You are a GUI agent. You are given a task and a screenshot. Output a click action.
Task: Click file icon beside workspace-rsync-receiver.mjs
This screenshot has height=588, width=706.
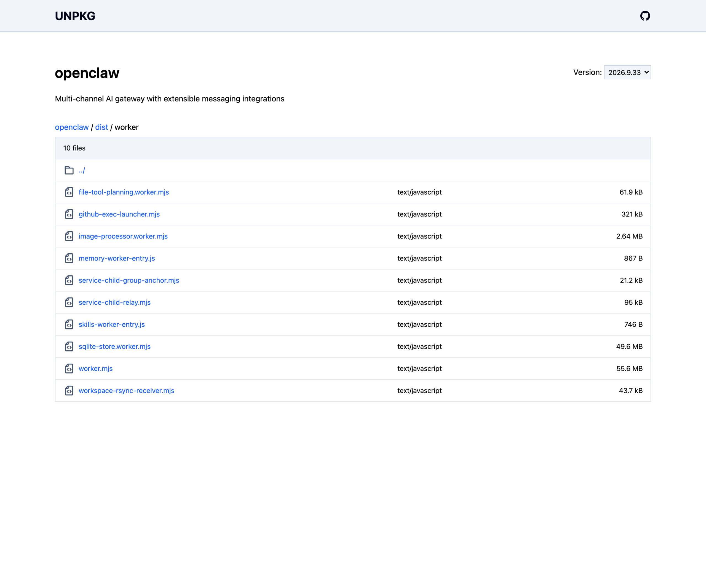pos(69,390)
